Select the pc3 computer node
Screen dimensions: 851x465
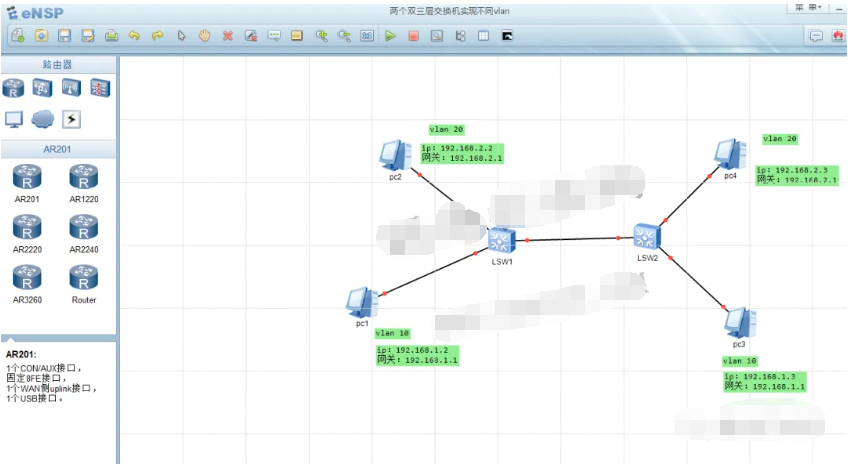coord(740,323)
